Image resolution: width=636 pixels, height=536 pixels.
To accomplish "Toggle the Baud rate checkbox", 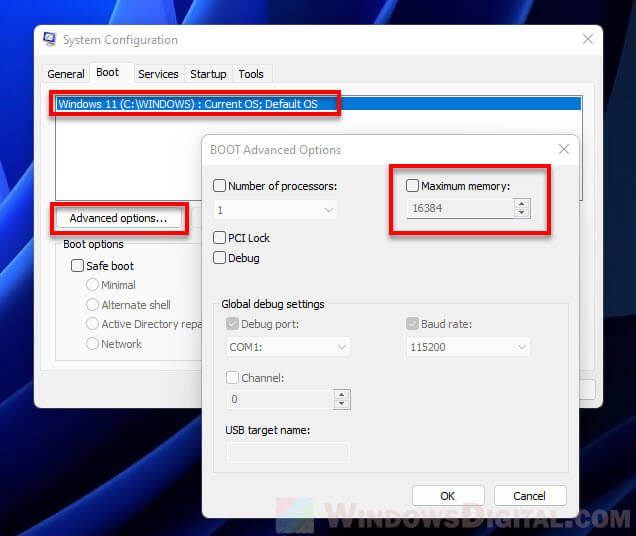I will [412, 324].
